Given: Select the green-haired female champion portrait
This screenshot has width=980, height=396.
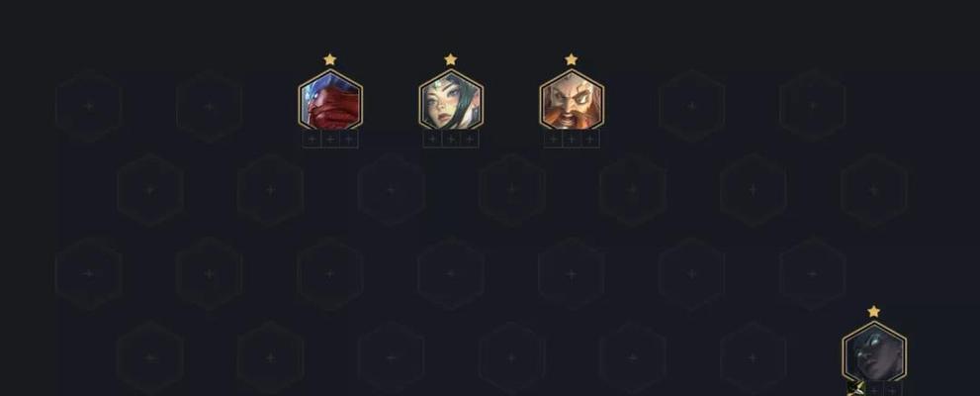Looking at the screenshot, I should tap(451, 100).
